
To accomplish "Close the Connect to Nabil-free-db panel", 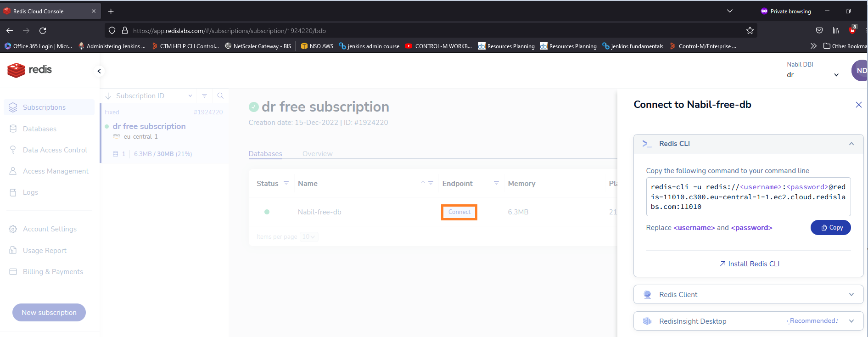I will [858, 105].
